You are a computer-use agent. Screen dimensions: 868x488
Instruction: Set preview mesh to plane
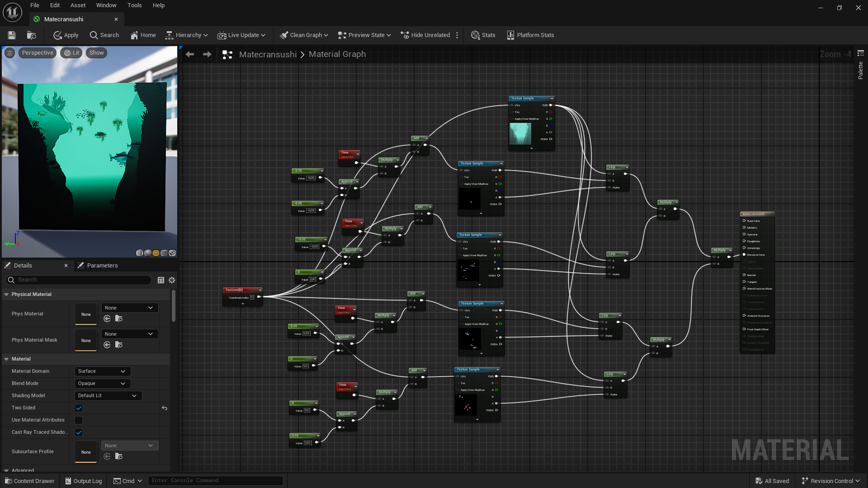(156, 253)
